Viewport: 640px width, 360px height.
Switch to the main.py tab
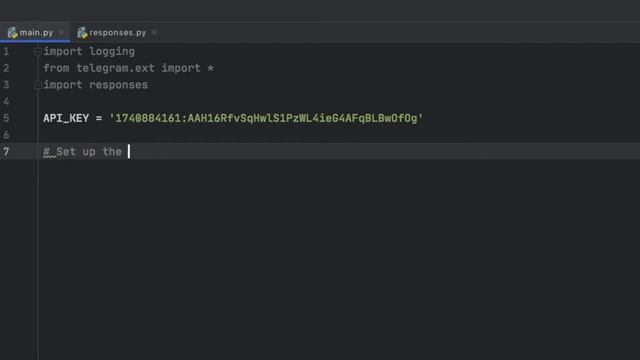(36, 33)
